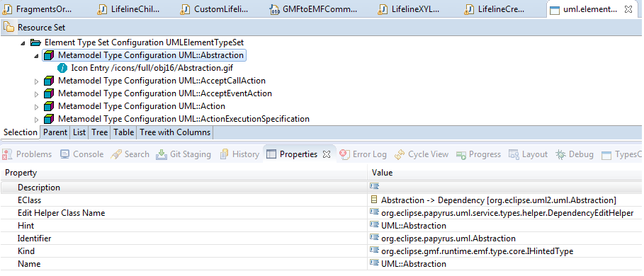The image size is (644, 276).
Task: Select Metamodel Type Configuration UML::Action row
Action: tap(141, 106)
